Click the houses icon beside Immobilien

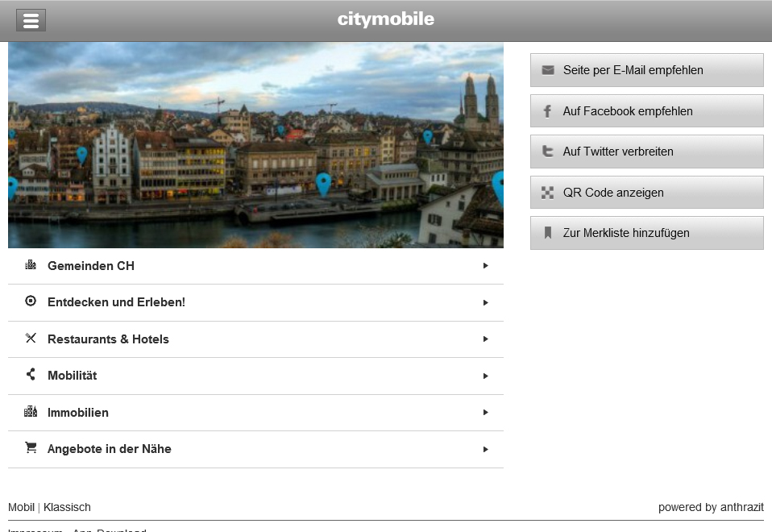(x=31, y=411)
